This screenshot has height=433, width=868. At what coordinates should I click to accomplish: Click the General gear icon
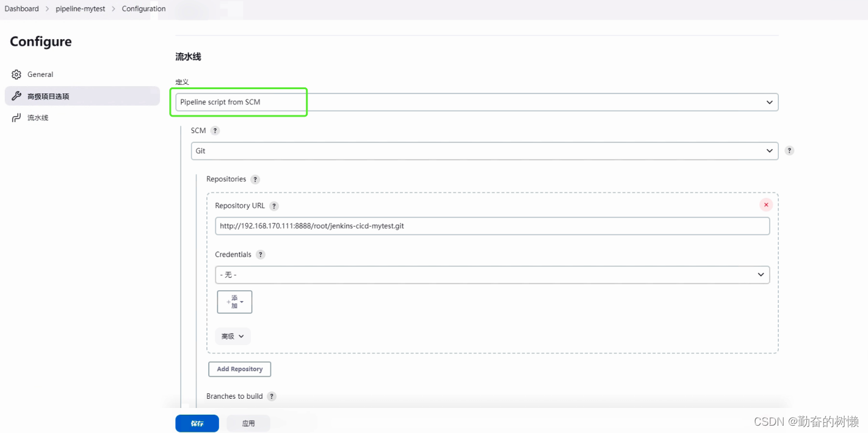(16, 75)
